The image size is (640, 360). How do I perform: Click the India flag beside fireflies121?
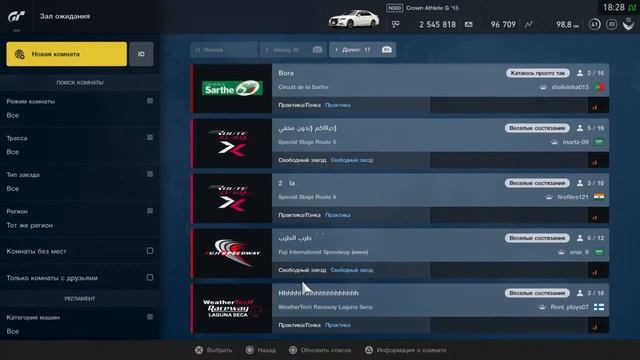point(599,197)
